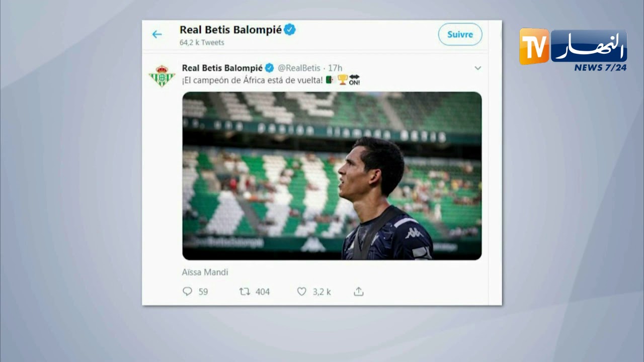Click the back arrow in the header
The width and height of the screenshot is (644, 362).
click(x=157, y=34)
